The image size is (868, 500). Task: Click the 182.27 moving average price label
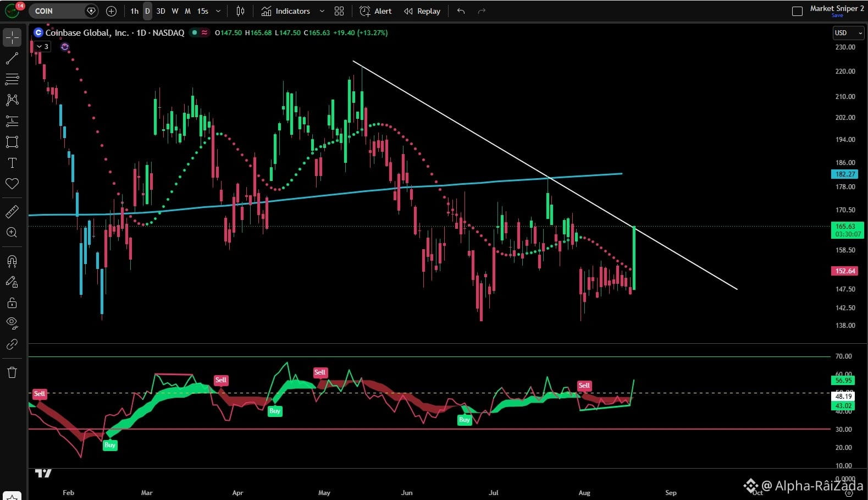coord(845,174)
